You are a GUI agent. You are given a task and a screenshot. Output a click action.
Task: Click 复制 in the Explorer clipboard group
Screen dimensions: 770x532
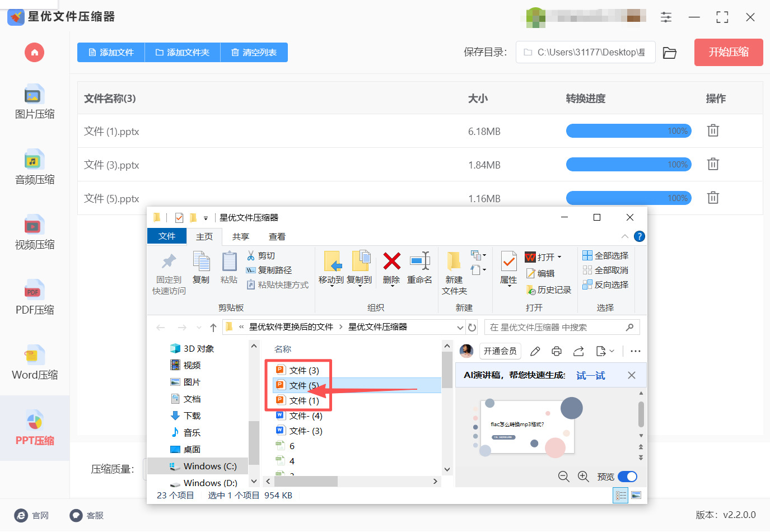[x=201, y=268]
